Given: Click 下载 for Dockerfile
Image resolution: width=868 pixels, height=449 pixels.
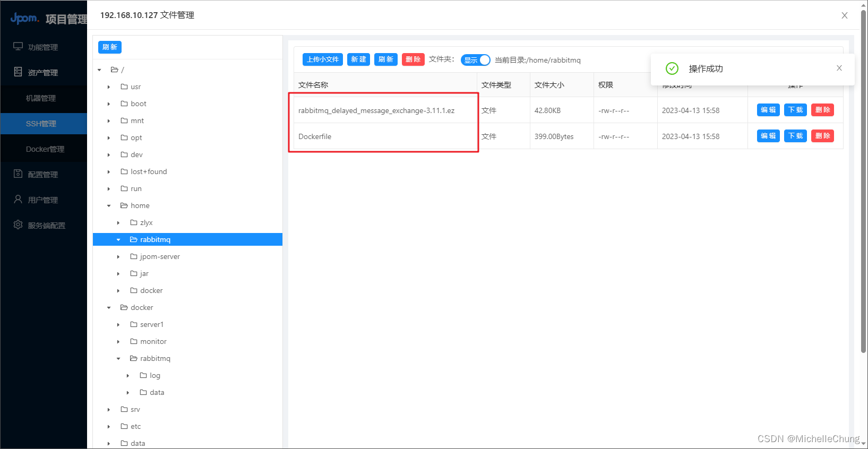Looking at the screenshot, I should click(795, 136).
